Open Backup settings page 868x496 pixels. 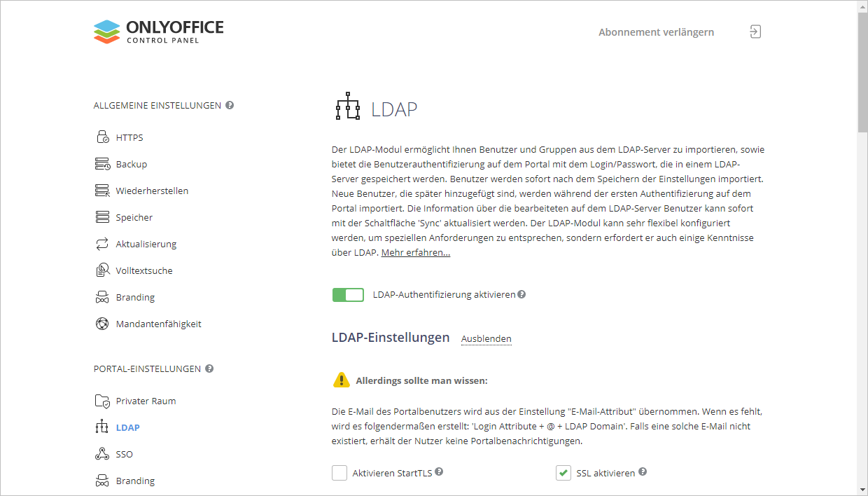132,164
